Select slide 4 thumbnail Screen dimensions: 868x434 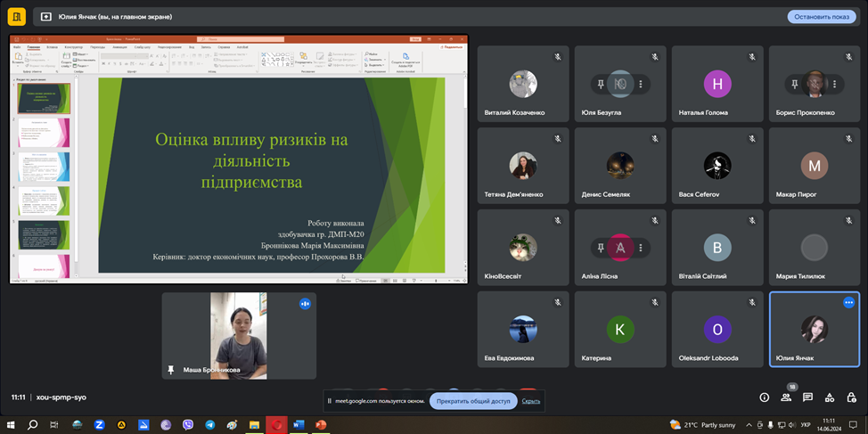click(45, 201)
